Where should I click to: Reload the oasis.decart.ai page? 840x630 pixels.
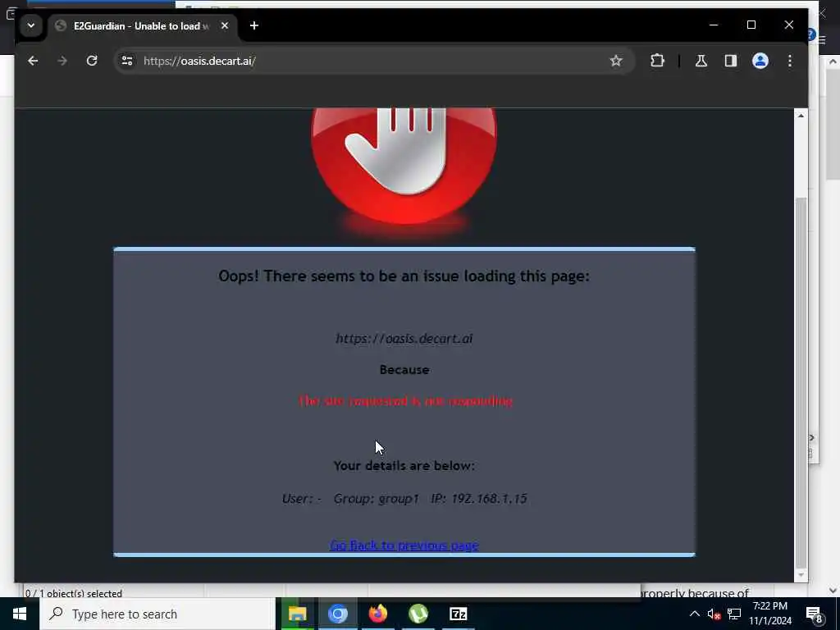(92, 61)
